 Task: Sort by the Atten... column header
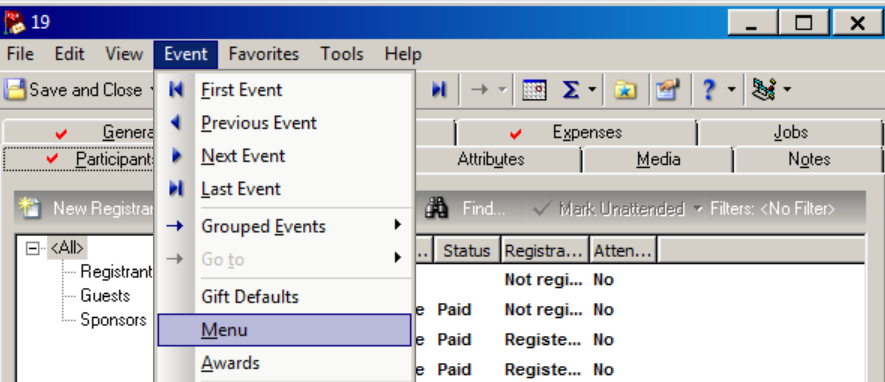[x=623, y=251]
